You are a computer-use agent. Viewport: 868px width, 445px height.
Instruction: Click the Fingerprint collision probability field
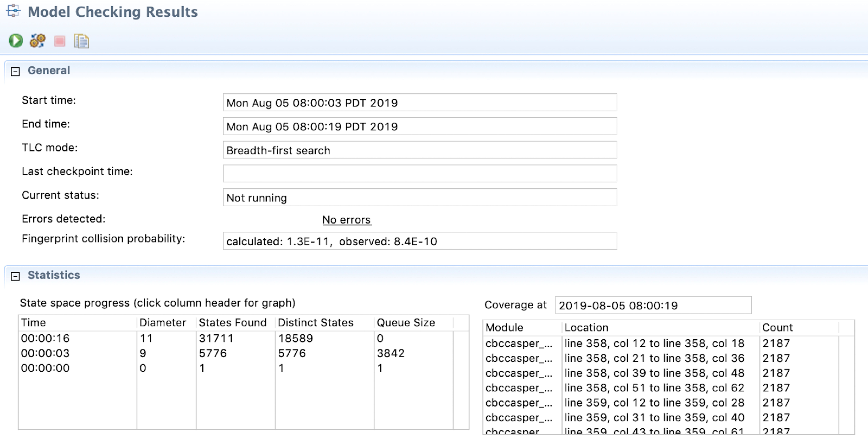(x=420, y=241)
